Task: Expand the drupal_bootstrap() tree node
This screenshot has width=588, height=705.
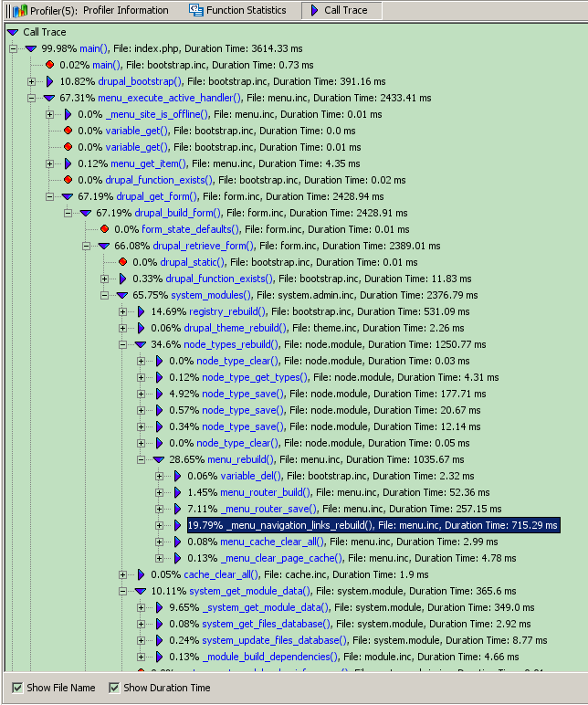Action: click(31, 81)
